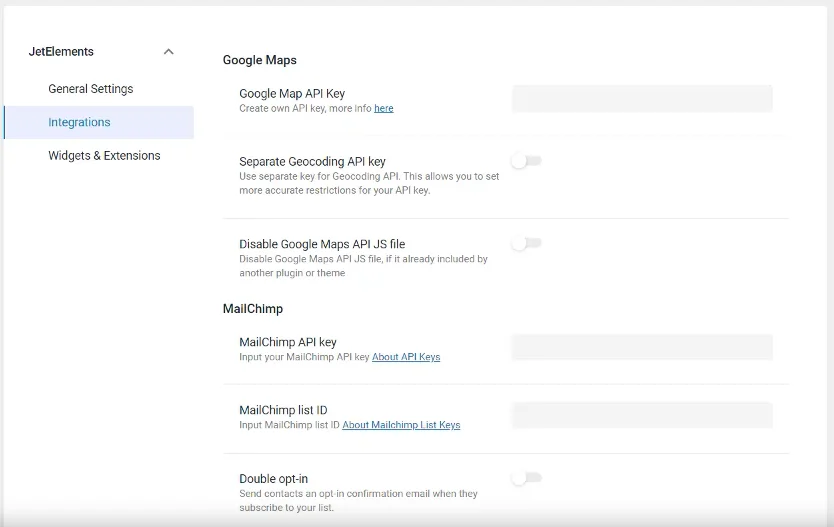Collapse the JetElements section chevron
This screenshot has height=527, width=834.
pos(168,52)
